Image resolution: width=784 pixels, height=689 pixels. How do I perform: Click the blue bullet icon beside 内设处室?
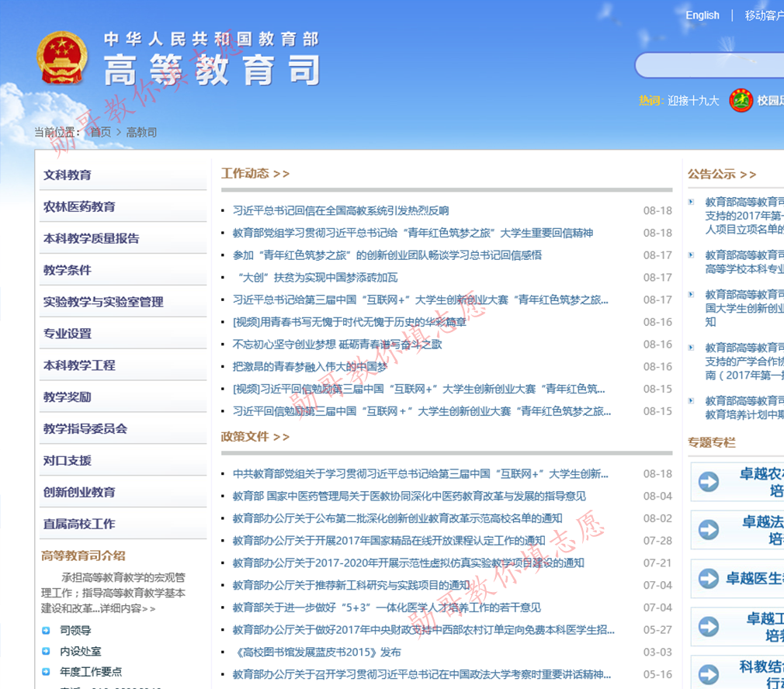[x=46, y=651]
